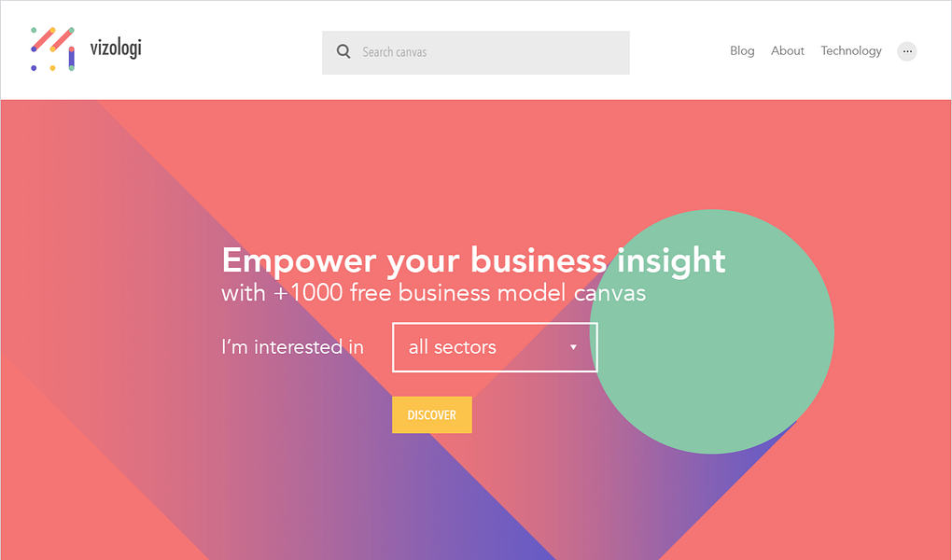The height and width of the screenshot is (560, 952).
Task: Click the all sectors text
Action: [x=453, y=347]
